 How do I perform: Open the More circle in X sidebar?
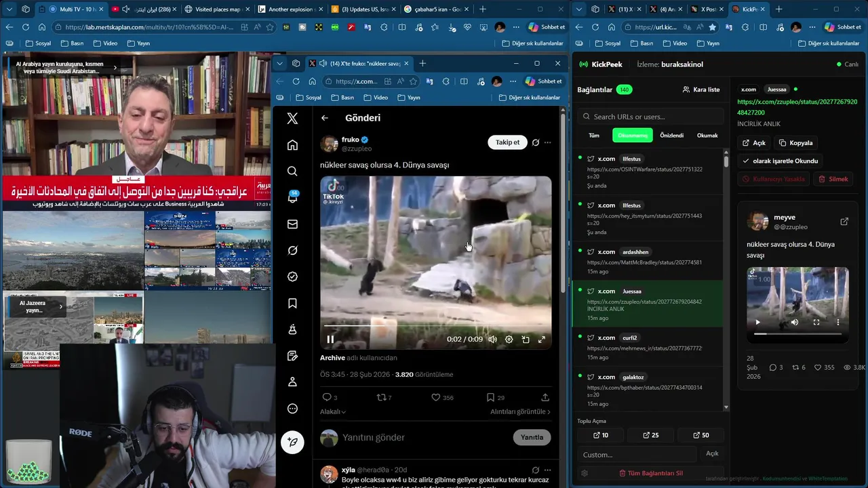[292, 409]
